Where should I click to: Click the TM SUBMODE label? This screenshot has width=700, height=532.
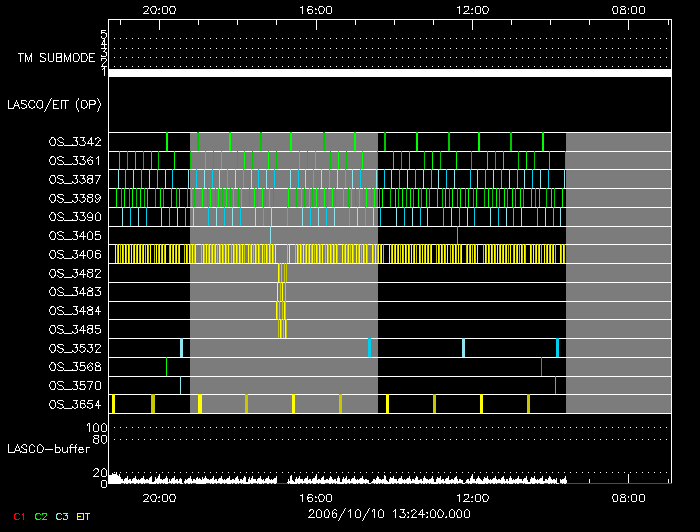(57, 58)
